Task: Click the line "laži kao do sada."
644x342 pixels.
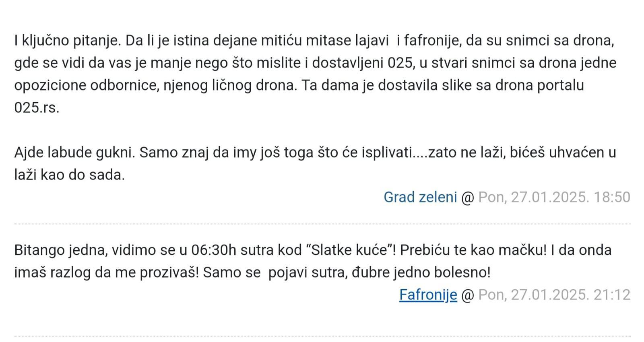Action: click(x=70, y=175)
